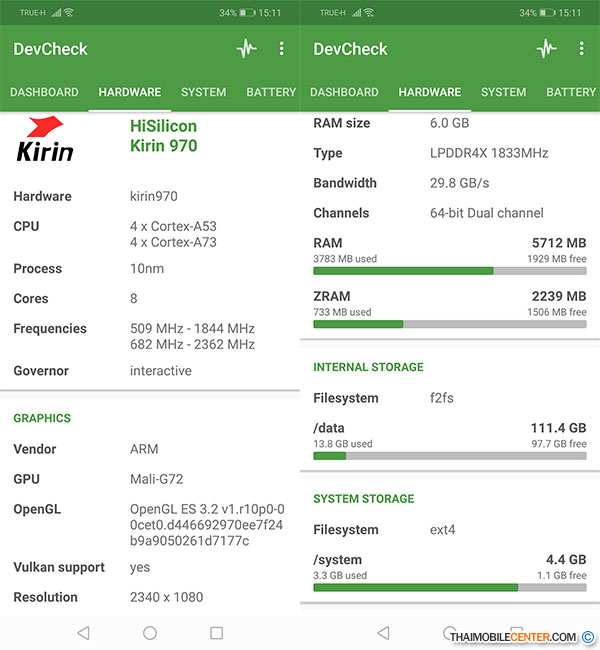Viewport: 600px width, 650px height.
Task: Tap the '2239 MB' ZRAM total
Action: tap(559, 296)
